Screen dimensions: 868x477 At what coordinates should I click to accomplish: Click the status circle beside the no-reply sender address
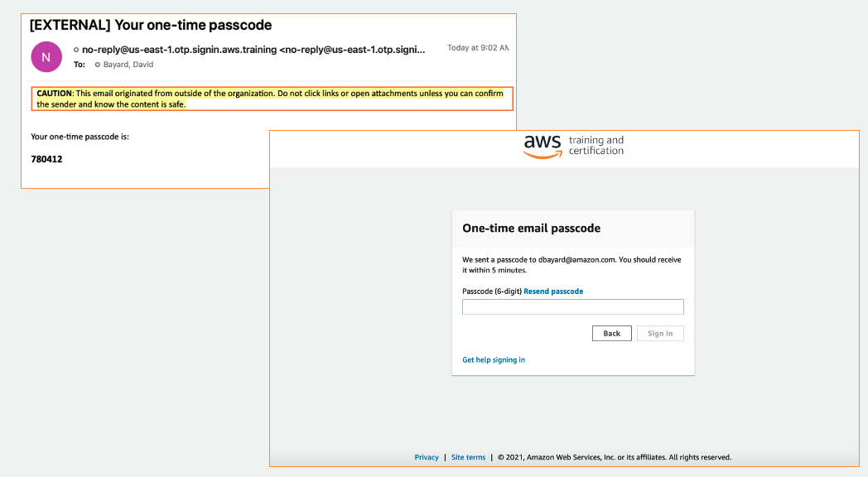(76, 50)
